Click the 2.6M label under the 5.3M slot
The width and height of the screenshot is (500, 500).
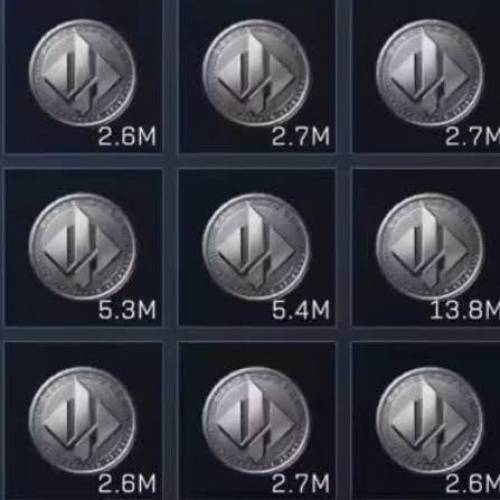pyautogui.click(x=127, y=483)
